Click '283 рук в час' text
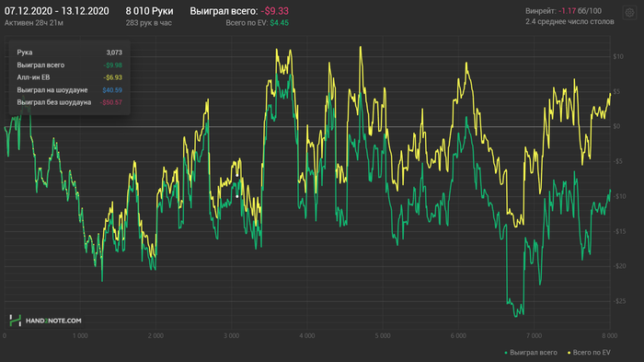 [x=149, y=23]
